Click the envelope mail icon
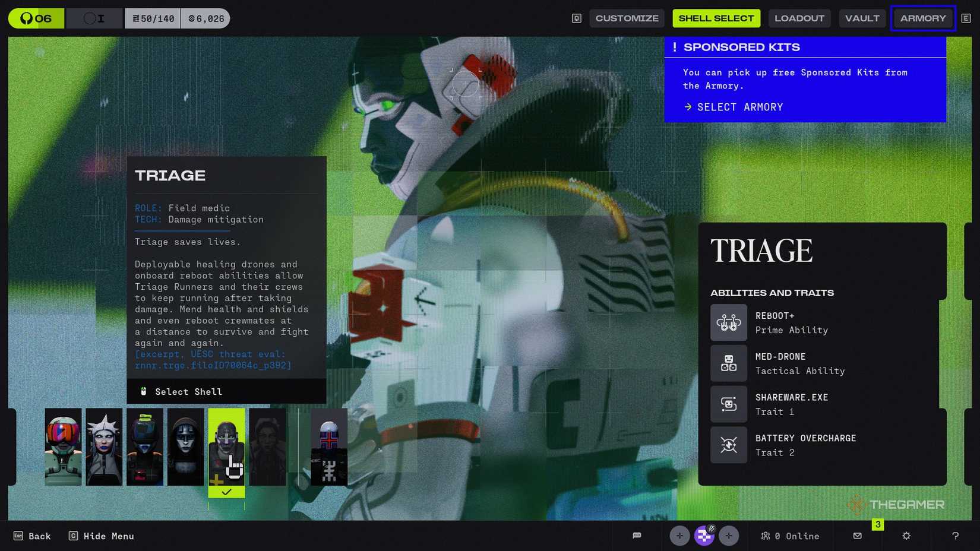 pos(857,536)
